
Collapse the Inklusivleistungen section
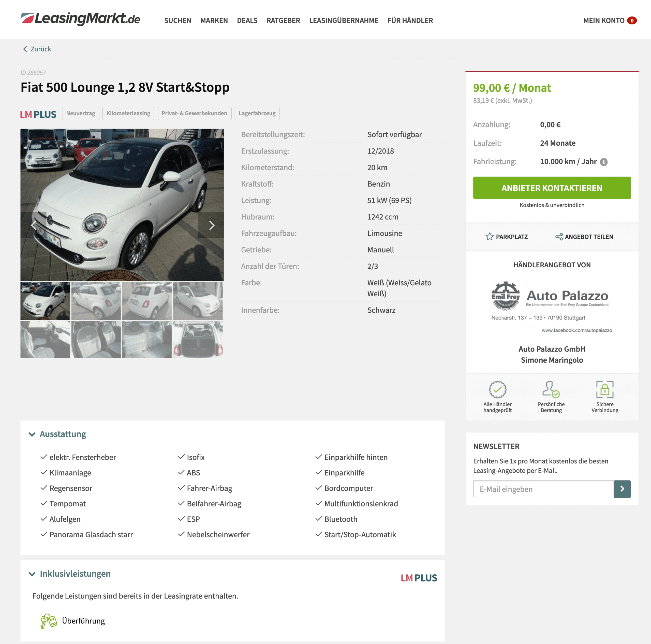32,574
